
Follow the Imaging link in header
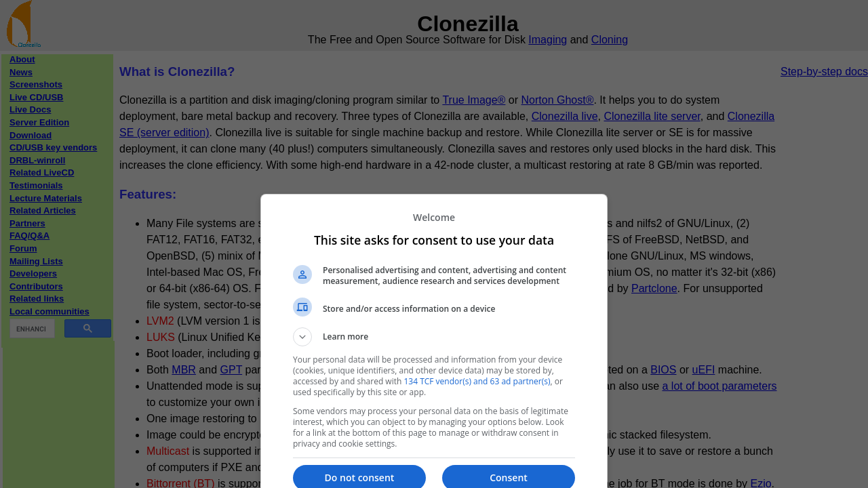tap(547, 40)
